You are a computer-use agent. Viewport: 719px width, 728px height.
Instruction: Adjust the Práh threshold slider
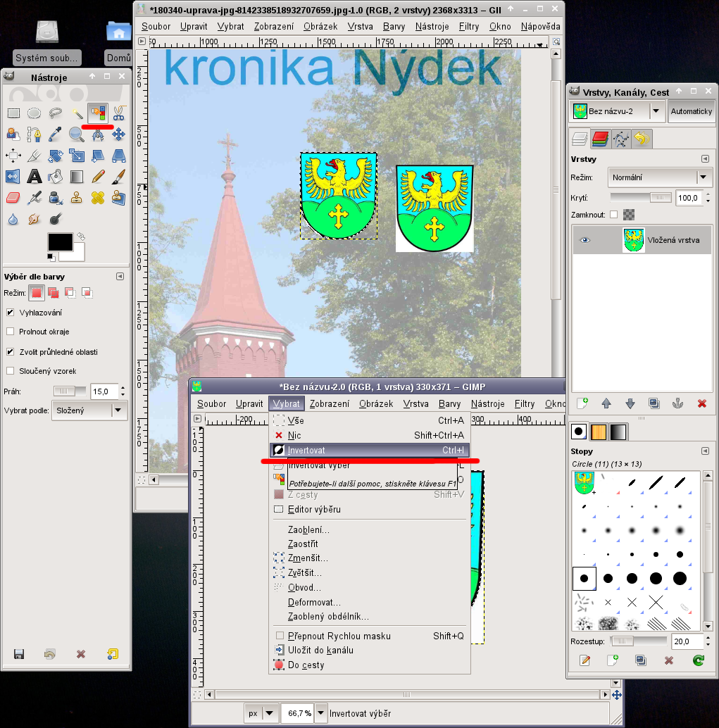pyautogui.click(x=70, y=391)
